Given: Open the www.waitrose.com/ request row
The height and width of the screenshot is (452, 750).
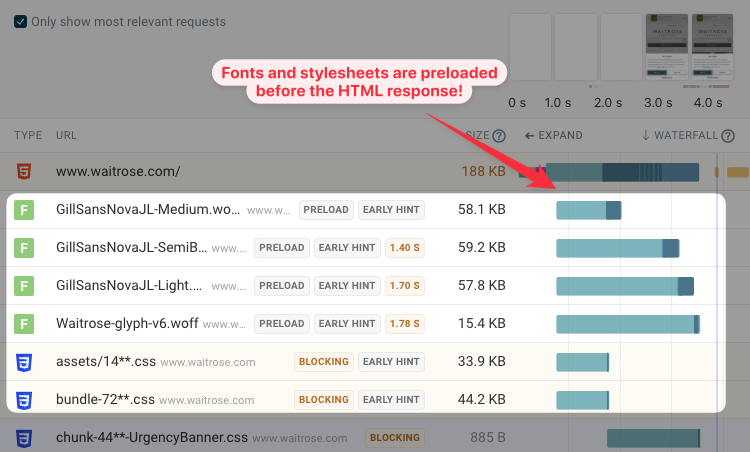Looking at the screenshot, I should tap(118, 172).
